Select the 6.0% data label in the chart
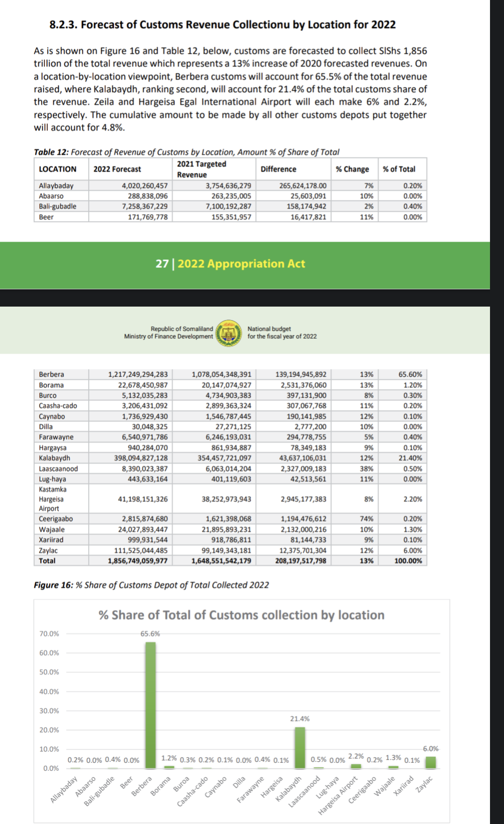The width and height of the screenshot is (504, 824). click(x=431, y=749)
